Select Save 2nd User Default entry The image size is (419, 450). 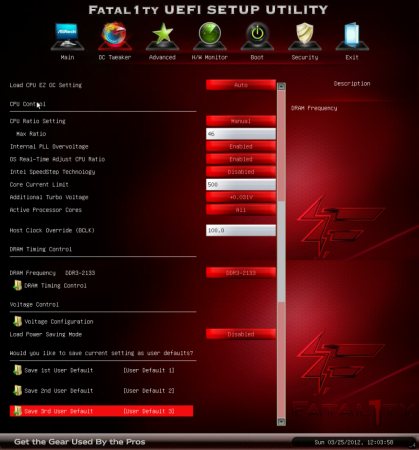point(101,391)
